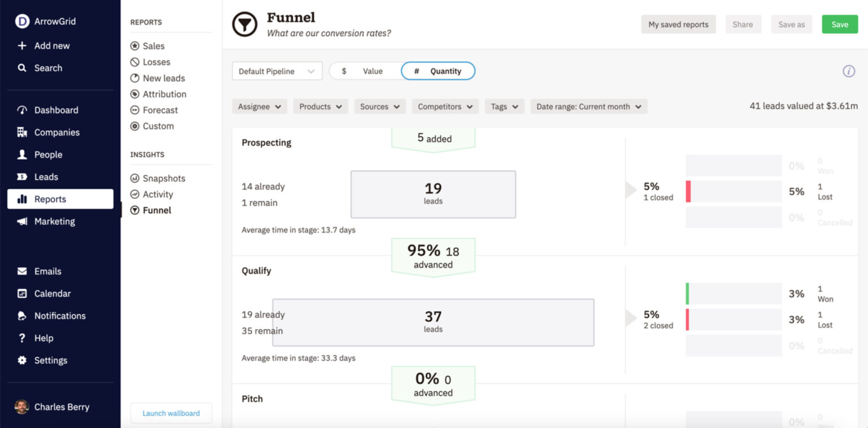Open the Forecast report
This screenshot has width=868, height=428.
[x=160, y=110]
